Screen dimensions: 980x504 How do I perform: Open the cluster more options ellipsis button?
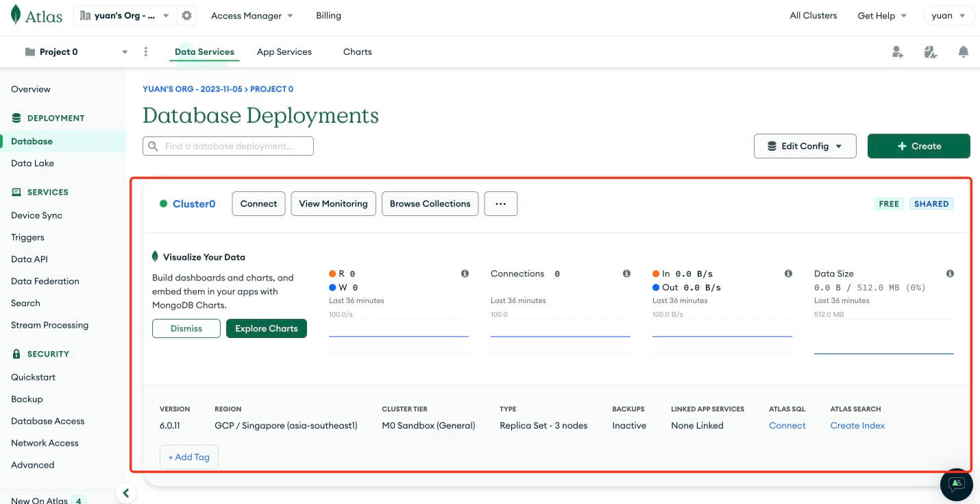500,204
